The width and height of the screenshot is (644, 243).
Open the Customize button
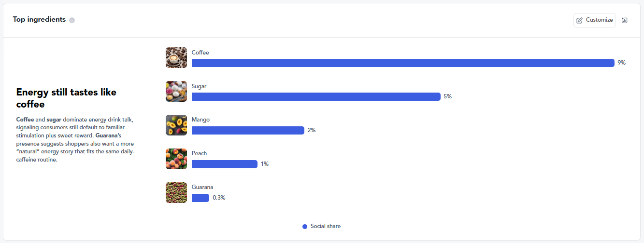595,20
